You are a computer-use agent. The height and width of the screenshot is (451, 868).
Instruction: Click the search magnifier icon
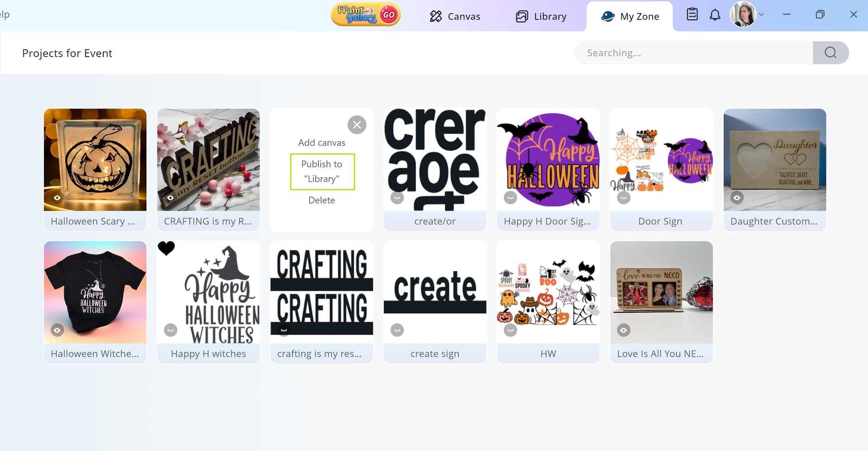[830, 53]
